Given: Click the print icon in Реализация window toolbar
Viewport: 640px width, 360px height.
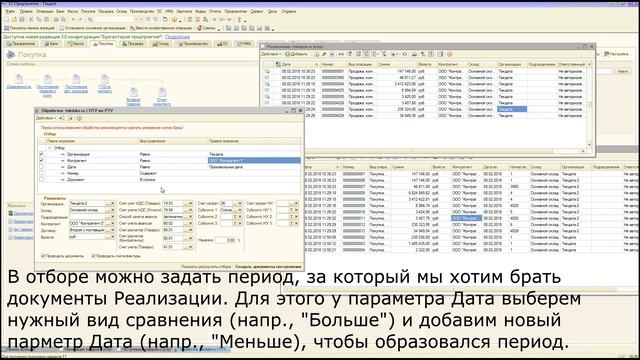Looking at the screenshot, I should 414,54.
